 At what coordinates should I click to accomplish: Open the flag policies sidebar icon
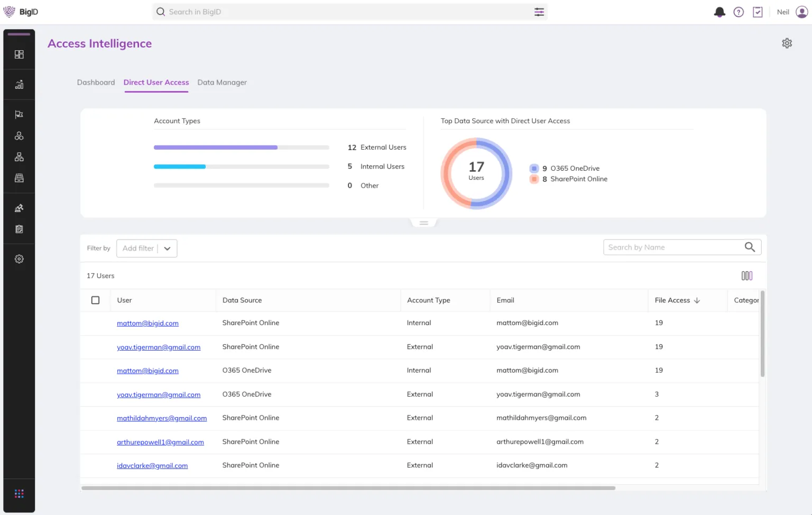(x=19, y=115)
